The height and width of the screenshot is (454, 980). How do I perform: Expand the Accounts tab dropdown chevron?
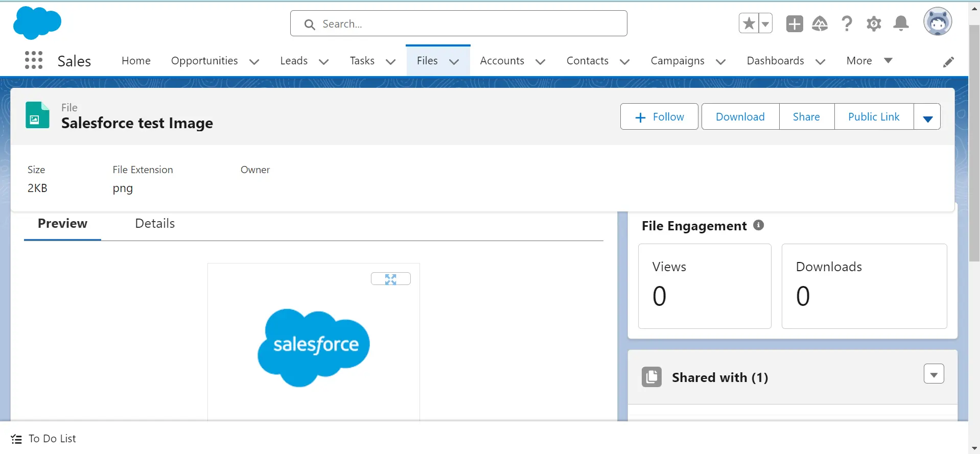click(x=540, y=62)
